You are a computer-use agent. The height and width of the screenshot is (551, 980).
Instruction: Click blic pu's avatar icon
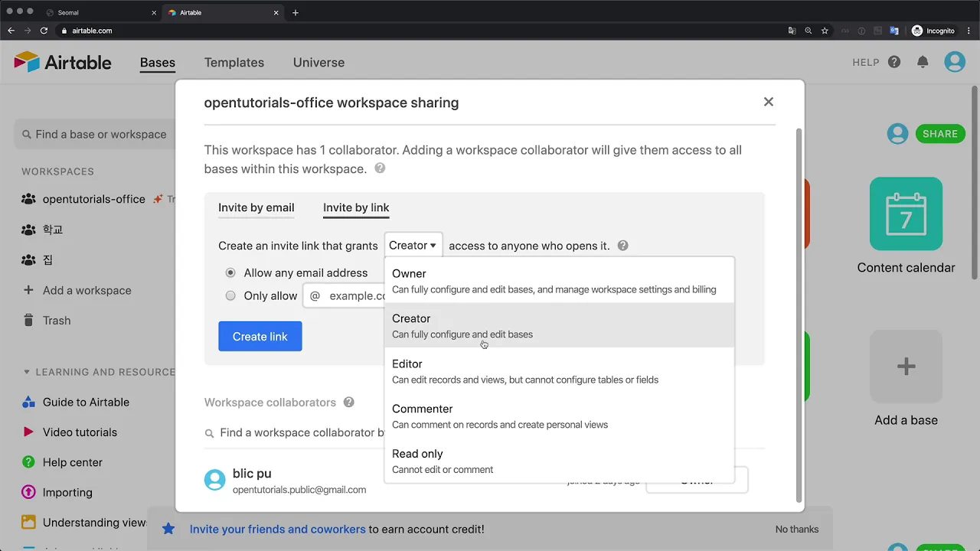(215, 480)
